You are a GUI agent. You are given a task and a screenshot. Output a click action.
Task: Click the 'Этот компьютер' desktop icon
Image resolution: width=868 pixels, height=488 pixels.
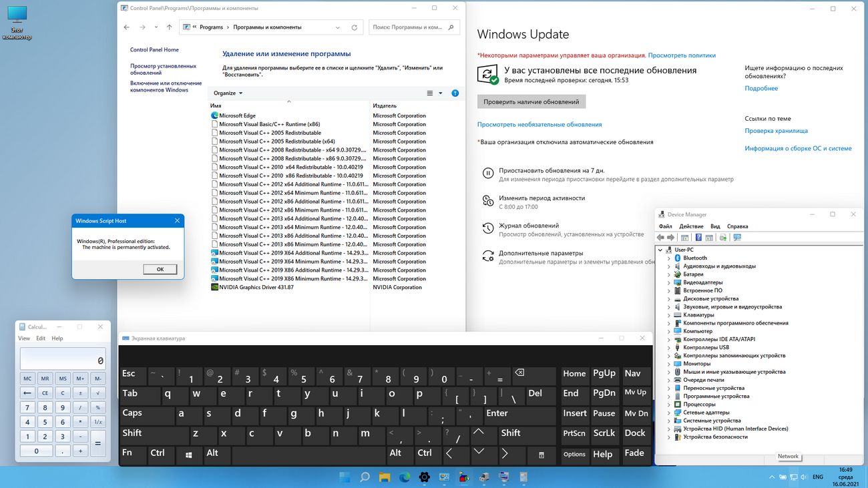tap(17, 23)
